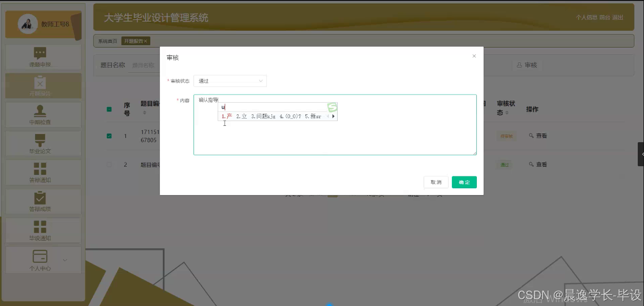Click the 确定 confirm button
The width and height of the screenshot is (644, 306).
click(464, 182)
